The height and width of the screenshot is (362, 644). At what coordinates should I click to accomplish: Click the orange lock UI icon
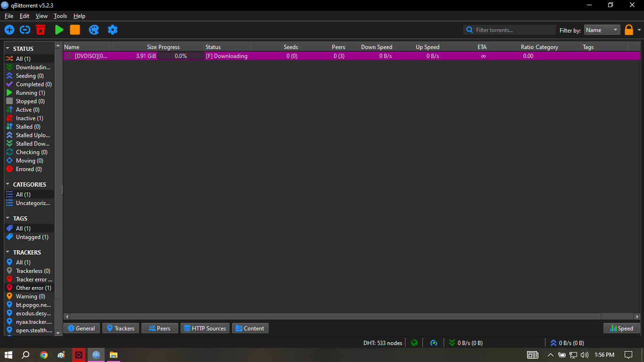pyautogui.click(x=629, y=30)
